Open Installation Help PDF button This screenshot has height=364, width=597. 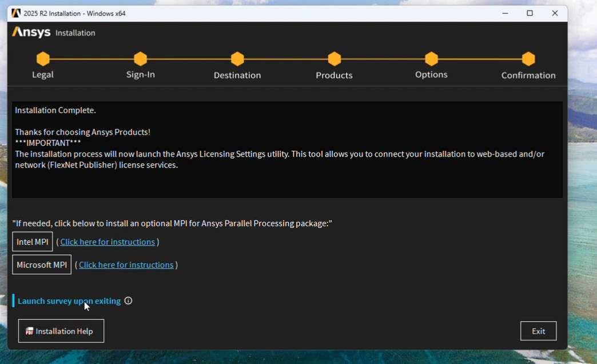click(61, 331)
